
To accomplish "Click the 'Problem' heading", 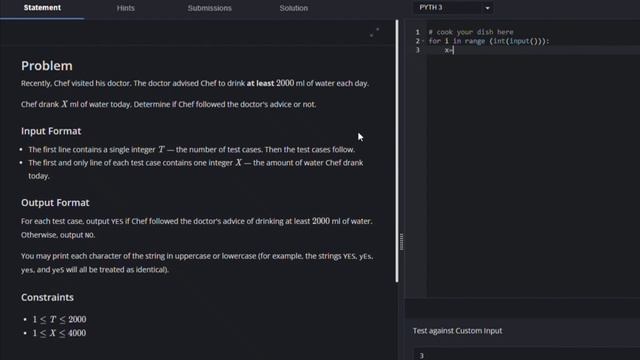I will pyautogui.click(x=47, y=66).
